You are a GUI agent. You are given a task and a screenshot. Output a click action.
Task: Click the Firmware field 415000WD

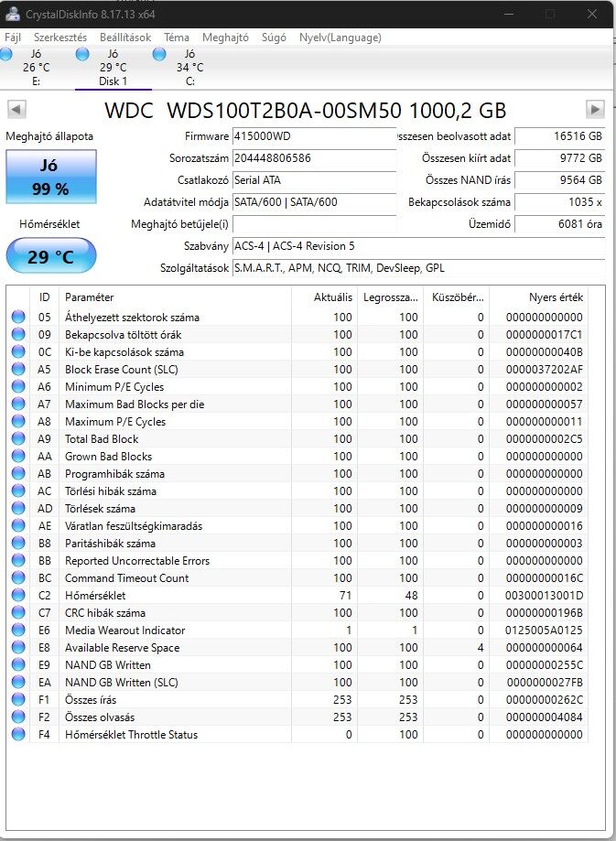point(314,136)
